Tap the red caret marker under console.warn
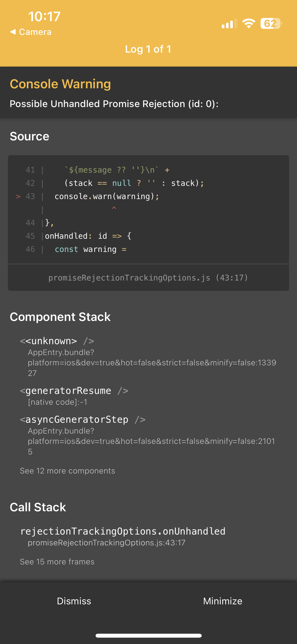297x644 pixels. 114,208
